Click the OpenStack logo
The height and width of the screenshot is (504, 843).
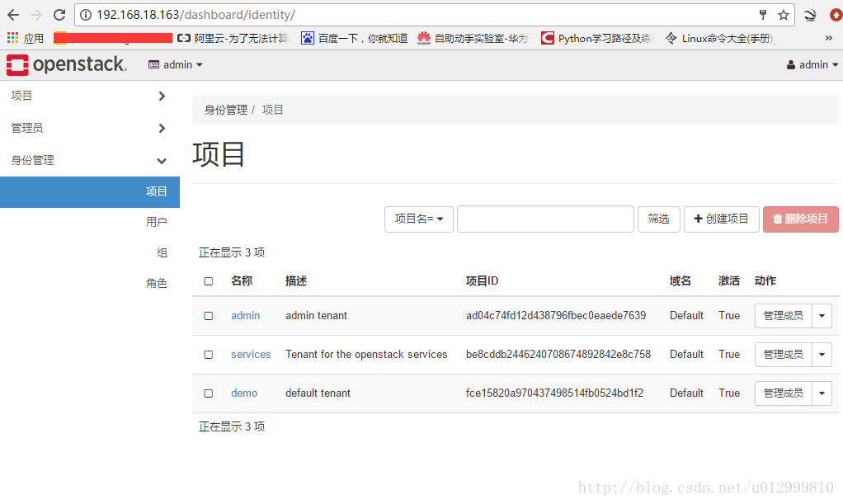[67, 64]
